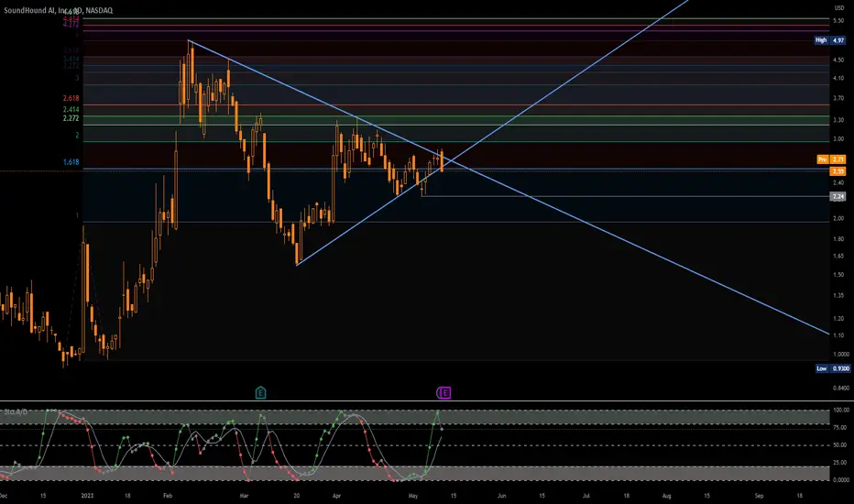Screen dimensions: 854x504
Task: Open the teal earnings E marker
Action: coord(260,392)
